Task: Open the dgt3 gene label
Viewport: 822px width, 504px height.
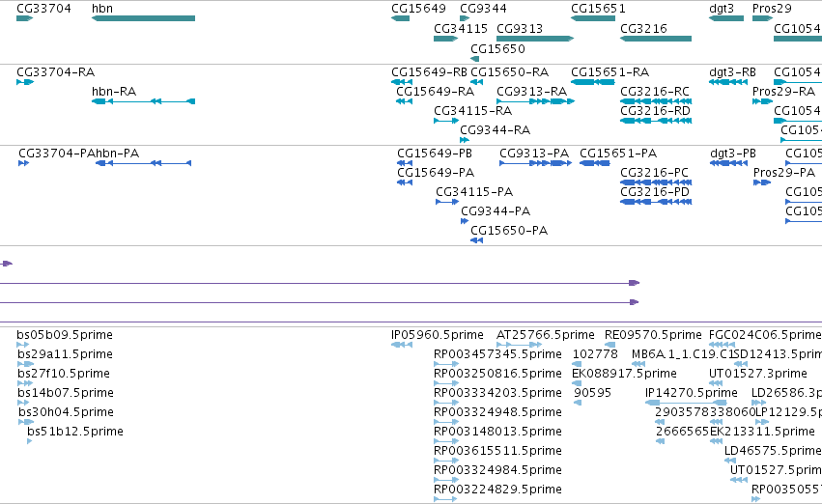Action: click(722, 9)
